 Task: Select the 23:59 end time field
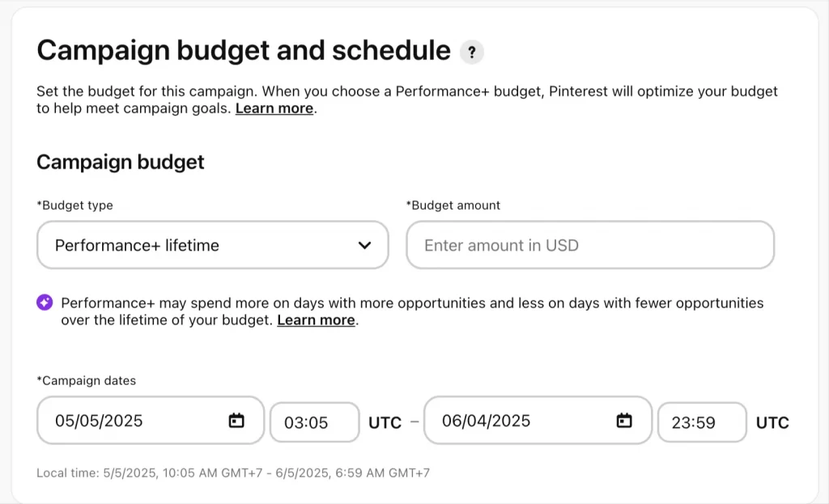point(702,422)
